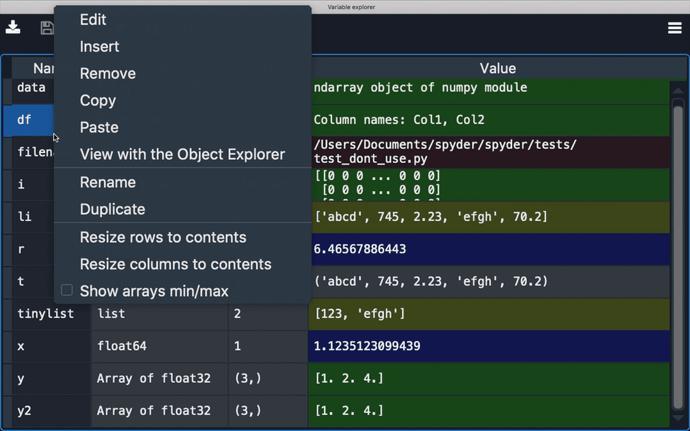Choose Duplicate from the context menu
Image resolution: width=690 pixels, height=431 pixels.
pos(112,209)
